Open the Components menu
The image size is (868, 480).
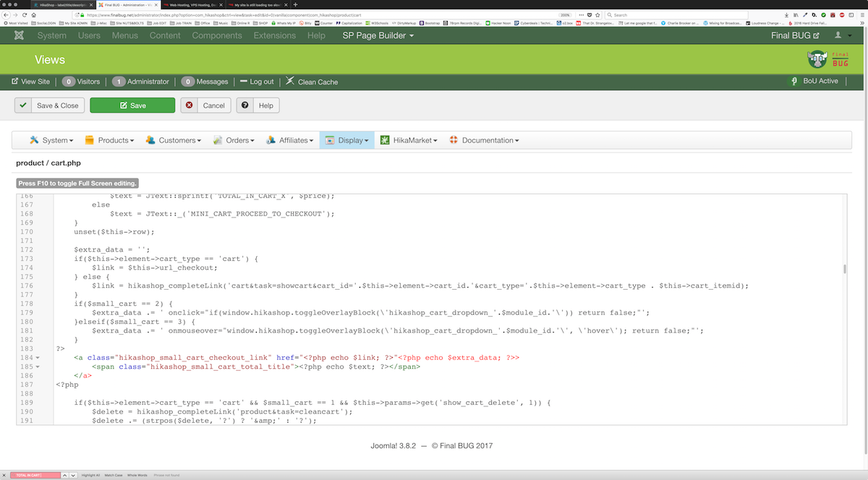pyautogui.click(x=217, y=35)
